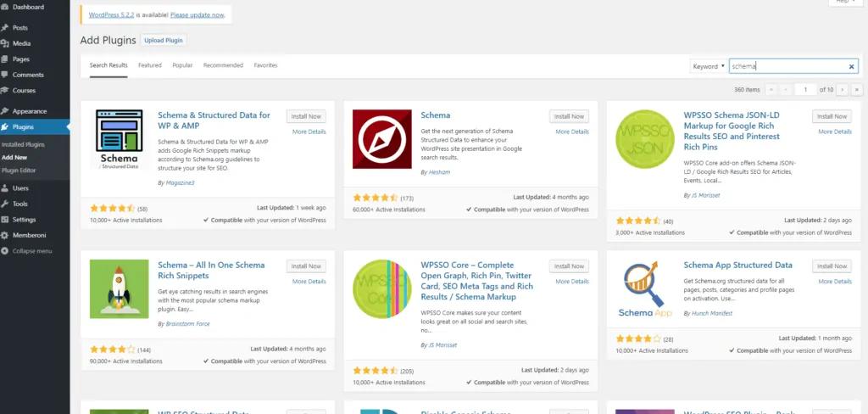Open More Details for WPSSO Core

coord(572,282)
